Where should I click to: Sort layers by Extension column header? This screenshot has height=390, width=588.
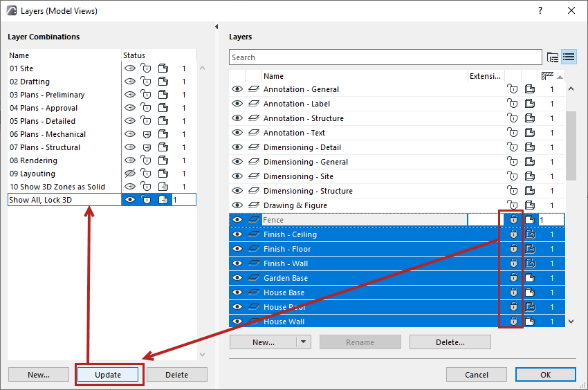485,76
